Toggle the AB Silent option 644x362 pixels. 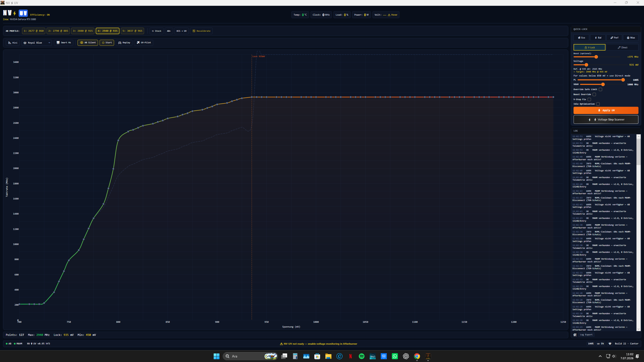tap(88, 43)
